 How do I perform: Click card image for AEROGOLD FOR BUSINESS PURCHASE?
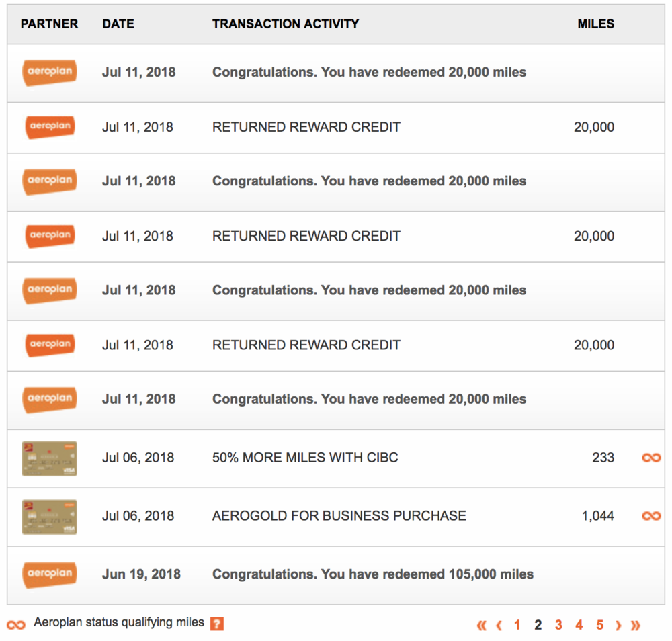(50, 517)
